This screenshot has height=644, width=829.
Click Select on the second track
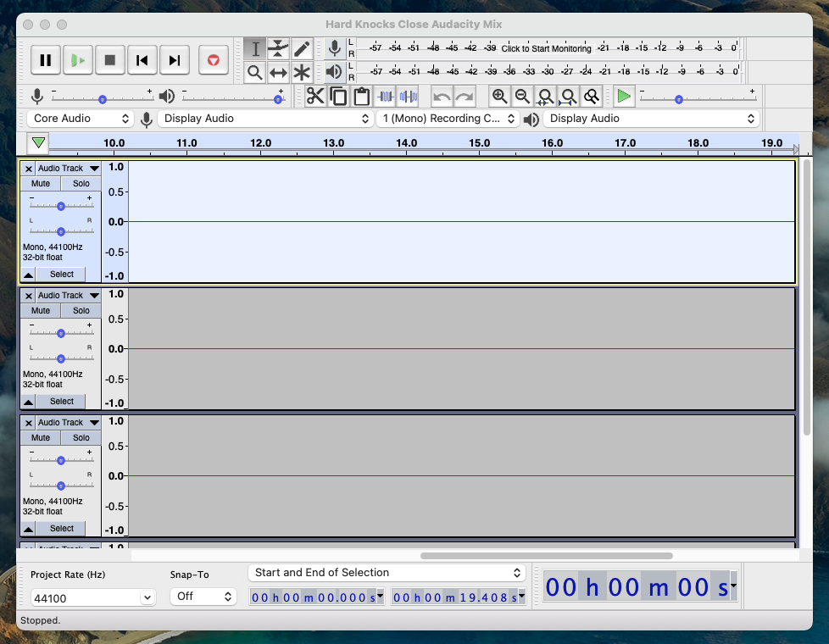point(61,402)
